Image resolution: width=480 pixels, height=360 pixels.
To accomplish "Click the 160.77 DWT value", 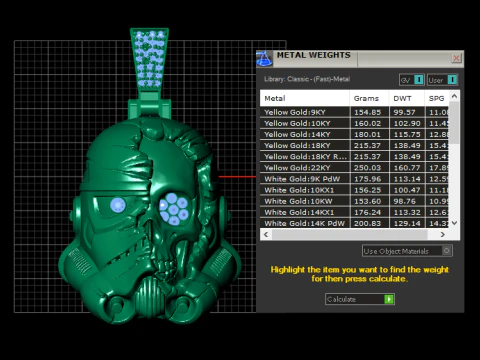I will coord(407,168).
